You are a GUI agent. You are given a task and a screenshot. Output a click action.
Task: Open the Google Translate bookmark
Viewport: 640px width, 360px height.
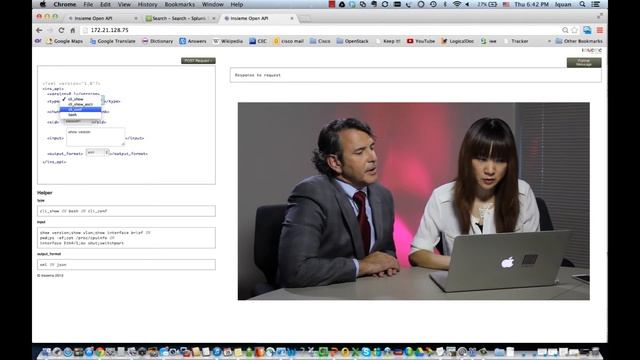113,41
